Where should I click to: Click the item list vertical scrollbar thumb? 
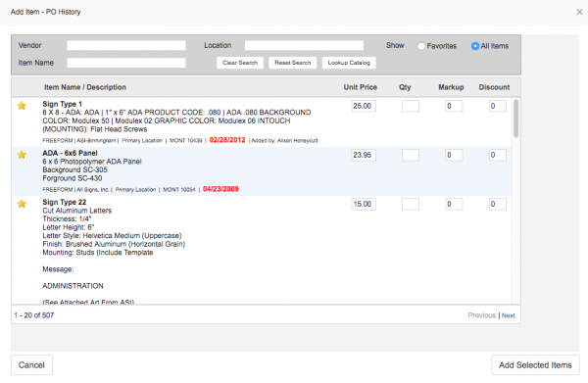point(516,119)
